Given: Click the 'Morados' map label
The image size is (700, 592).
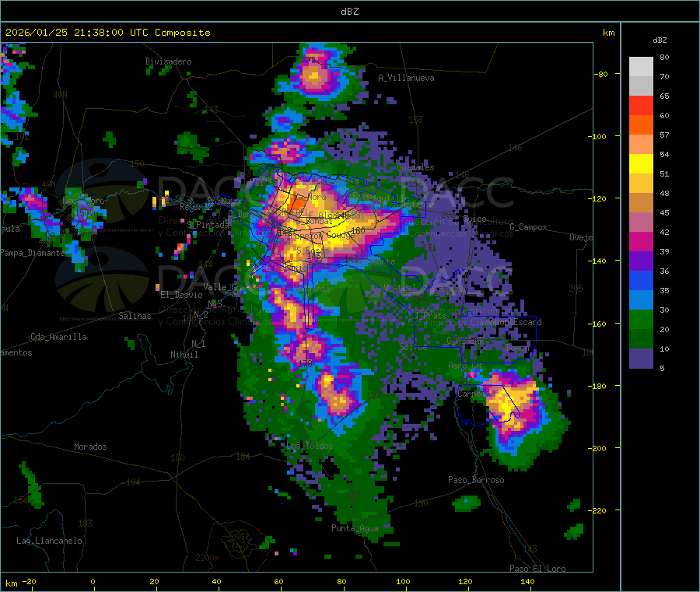Looking at the screenshot, I should coord(90,447).
